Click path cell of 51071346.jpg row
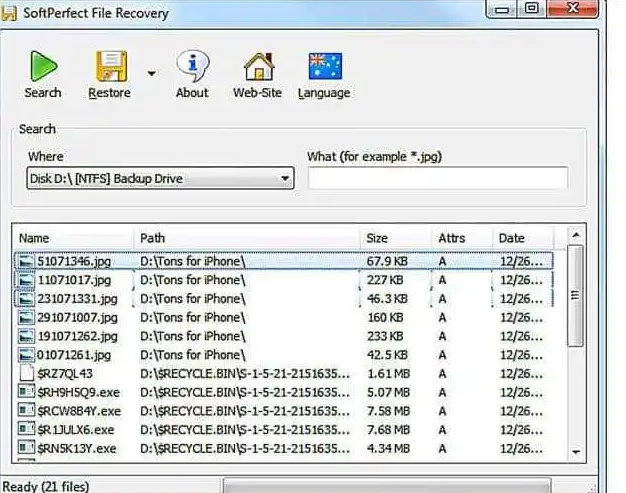This screenshot has width=626, height=493. tap(193, 261)
